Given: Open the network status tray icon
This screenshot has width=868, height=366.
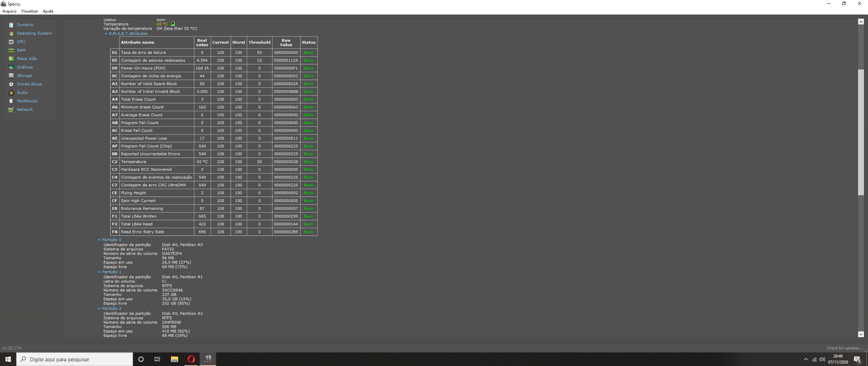Looking at the screenshot, I should [814, 359].
